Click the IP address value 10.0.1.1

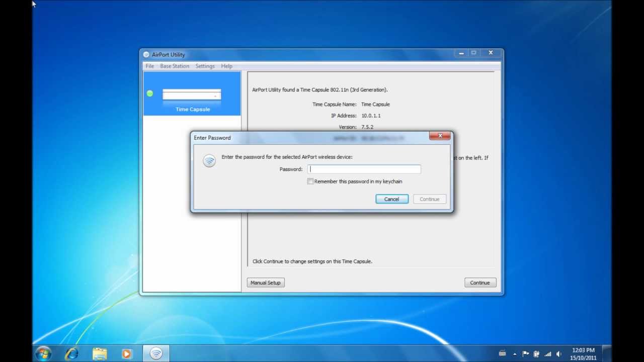click(371, 116)
